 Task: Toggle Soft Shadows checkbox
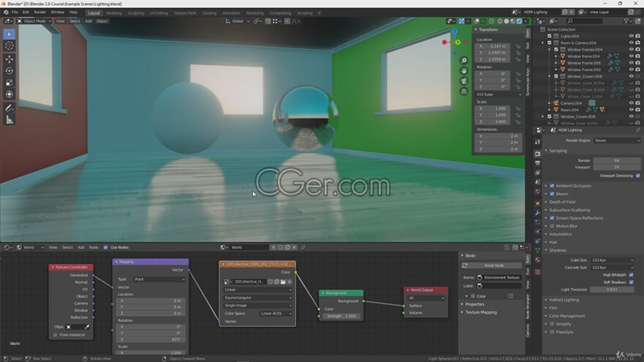[632, 282]
